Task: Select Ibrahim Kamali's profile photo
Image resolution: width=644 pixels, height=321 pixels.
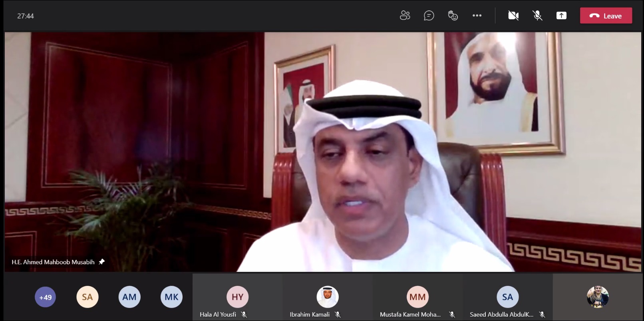Action: coord(328,297)
